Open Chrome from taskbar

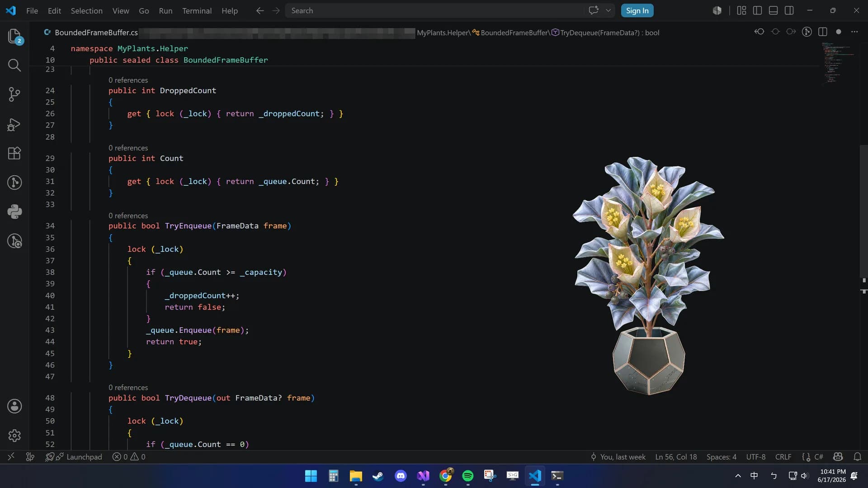click(446, 476)
